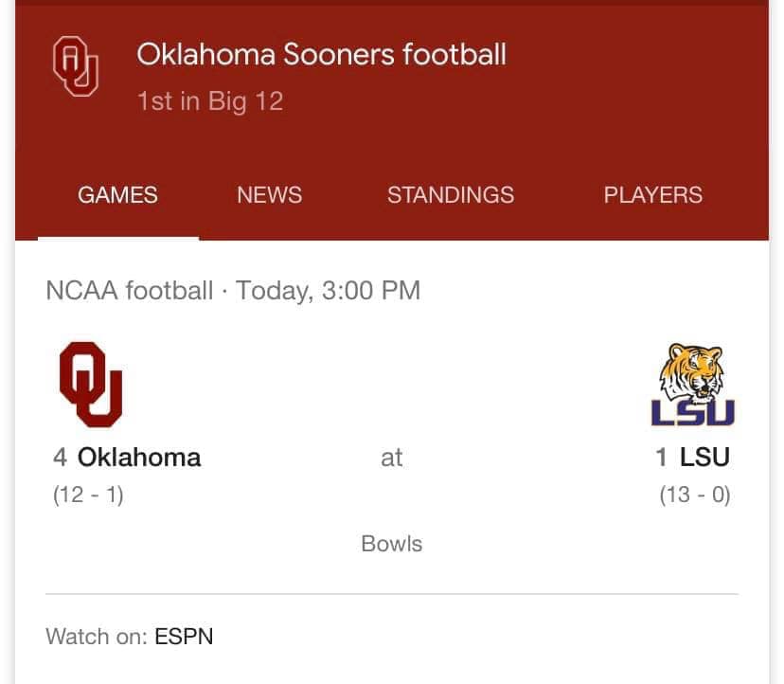Open the GAMES tab
Image resolution: width=784 pixels, height=684 pixels.
click(x=117, y=195)
